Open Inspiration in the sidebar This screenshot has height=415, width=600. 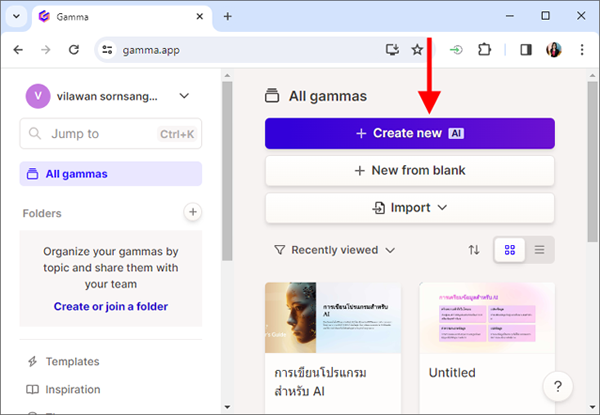63,389
